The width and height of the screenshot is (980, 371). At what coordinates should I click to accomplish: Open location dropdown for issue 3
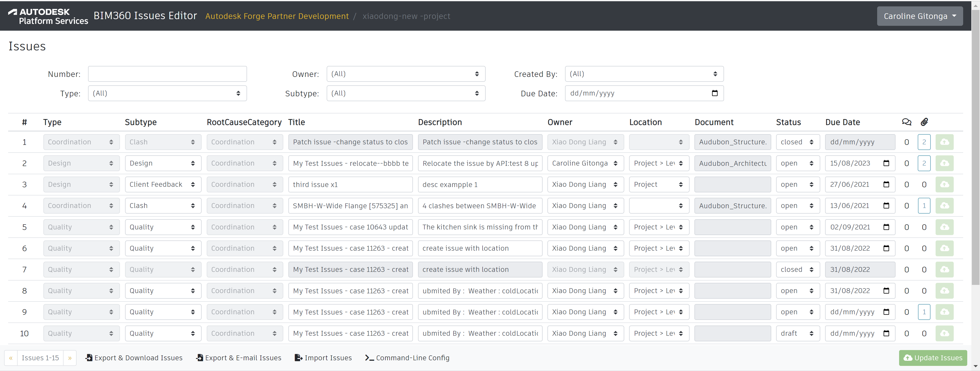click(x=659, y=185)
